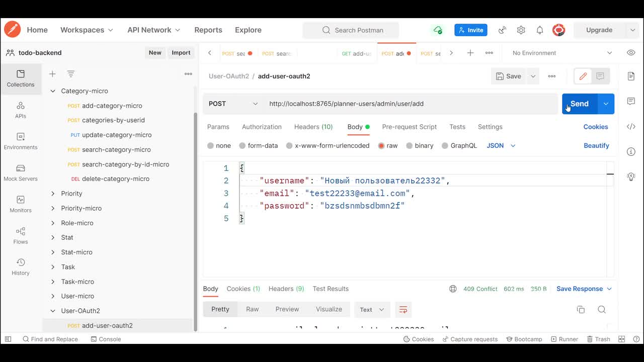This screenshot has width=644, height=362.
Task: Open the capture requests satellite icon in header
Action: click(x=502, y=30)
